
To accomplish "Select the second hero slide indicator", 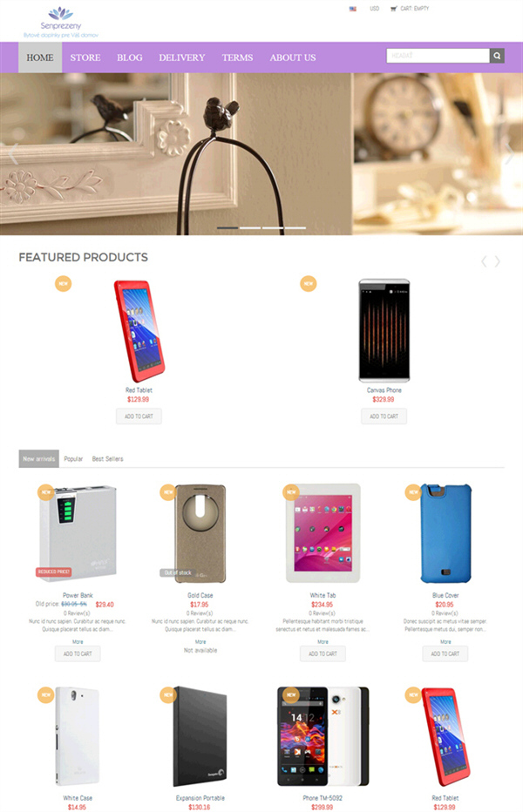I will pos(250,228).
